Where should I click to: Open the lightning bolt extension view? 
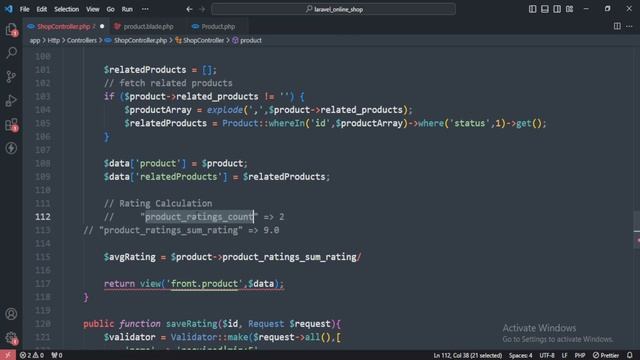pos(11,148)
